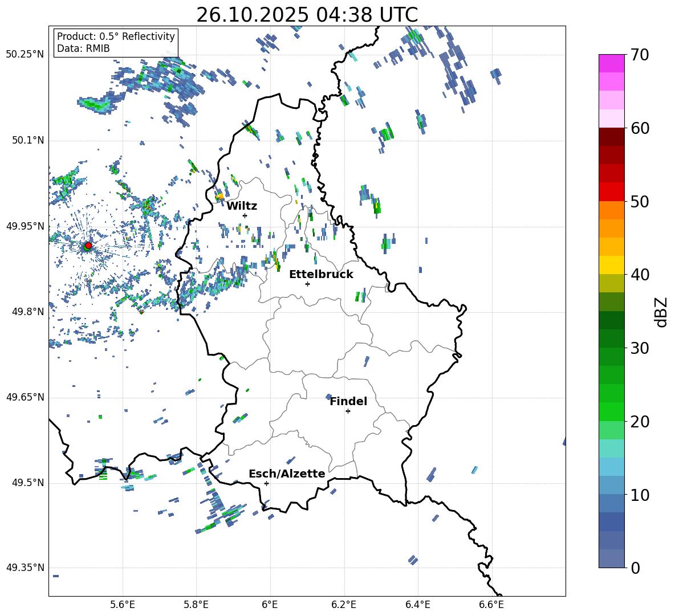Click the cross marker below Wiltz
This screenshot has height=616, width=675.
[x=245, y=215]
